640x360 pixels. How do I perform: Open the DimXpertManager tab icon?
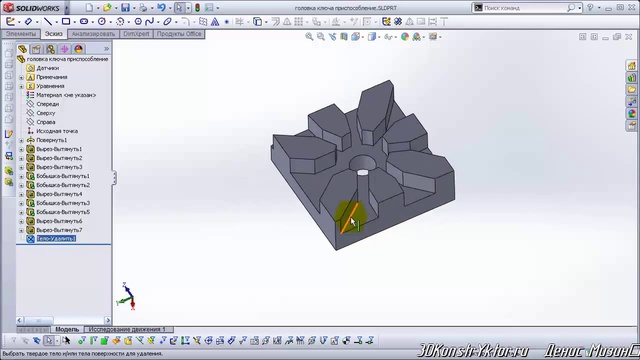(64, 49)
